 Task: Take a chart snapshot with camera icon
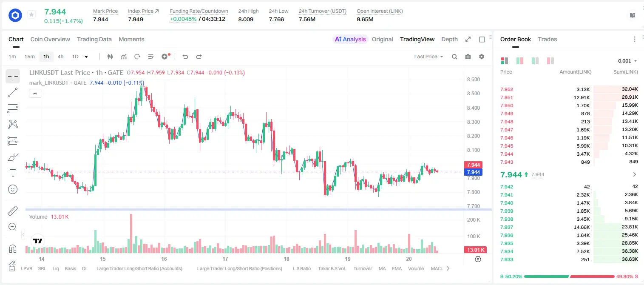[x=468, y=57]
